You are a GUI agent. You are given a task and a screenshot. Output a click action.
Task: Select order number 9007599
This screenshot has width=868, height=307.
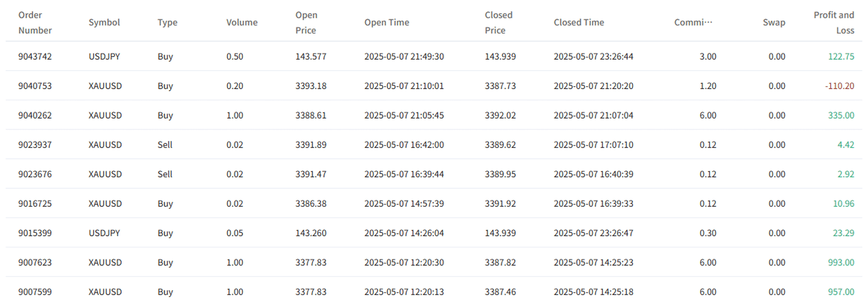click(x=35, y=292)
